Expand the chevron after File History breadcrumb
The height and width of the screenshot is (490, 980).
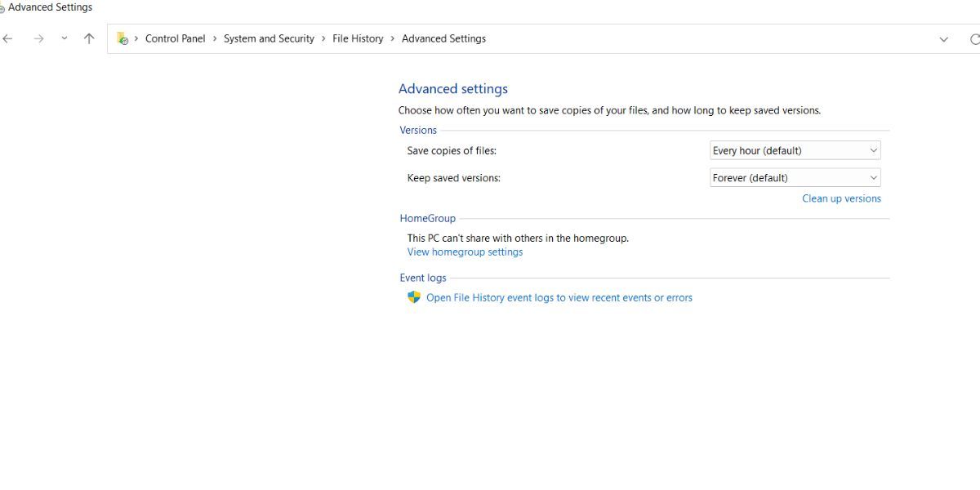point(393,38)
